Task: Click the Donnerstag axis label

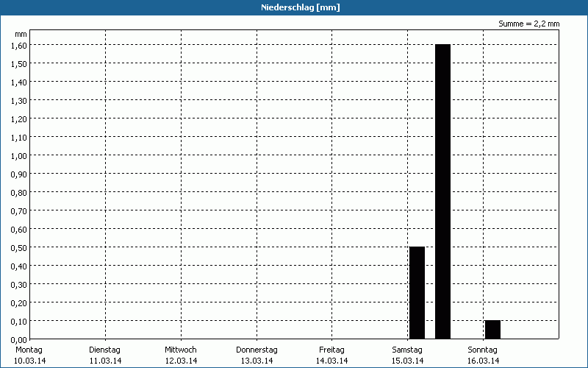Action: pyautogui.click(x=257, y=350)
